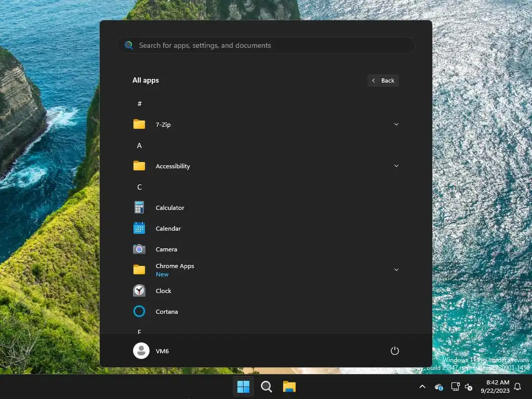Screen dimensions: 532x399
Task: Show hidden tray icons chevron
Action: click(x=422, y=387)
